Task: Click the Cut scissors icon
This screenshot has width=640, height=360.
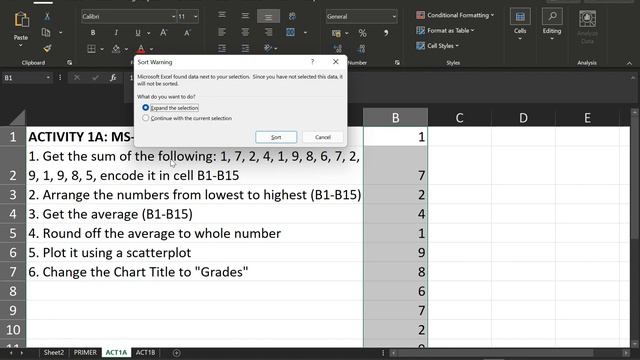Action: click(x=47, y=16)
